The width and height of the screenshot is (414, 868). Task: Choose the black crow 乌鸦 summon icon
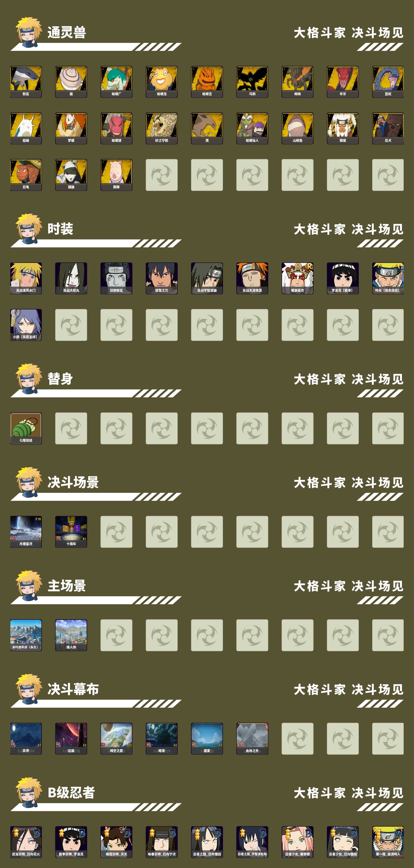click(x=252, y=82)
